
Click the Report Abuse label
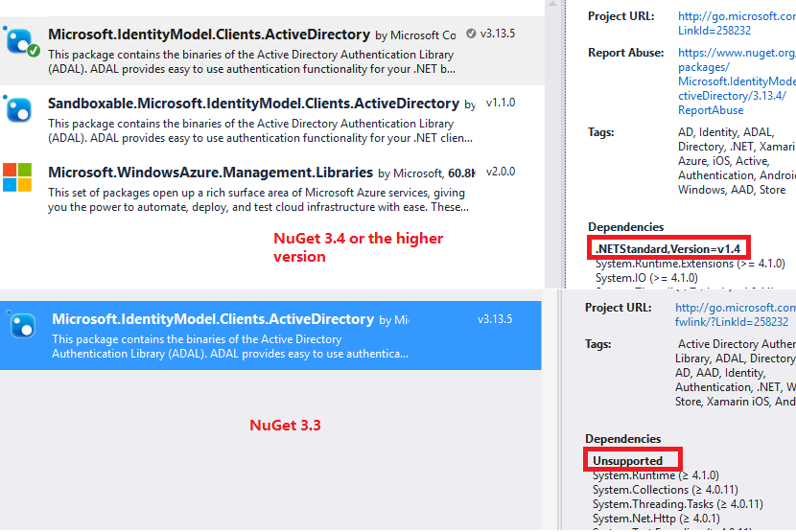pos(625,53)
